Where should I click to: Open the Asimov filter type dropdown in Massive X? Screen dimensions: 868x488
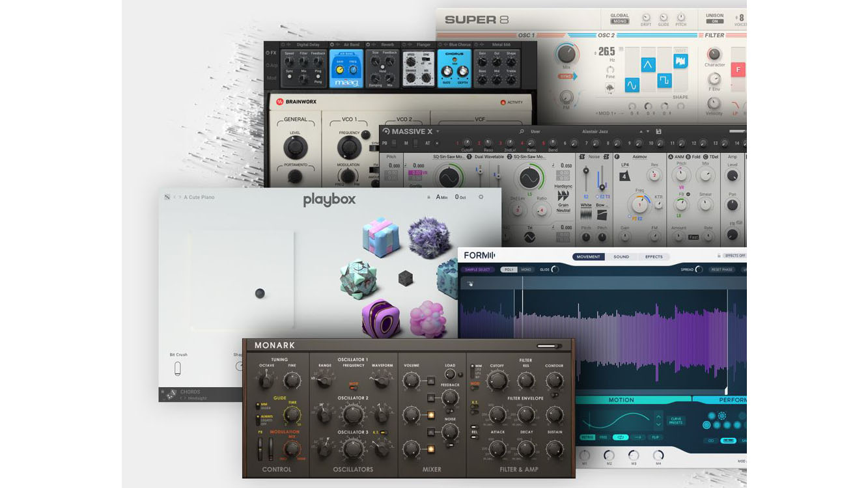pyautogui.click(x=639, y=157)
